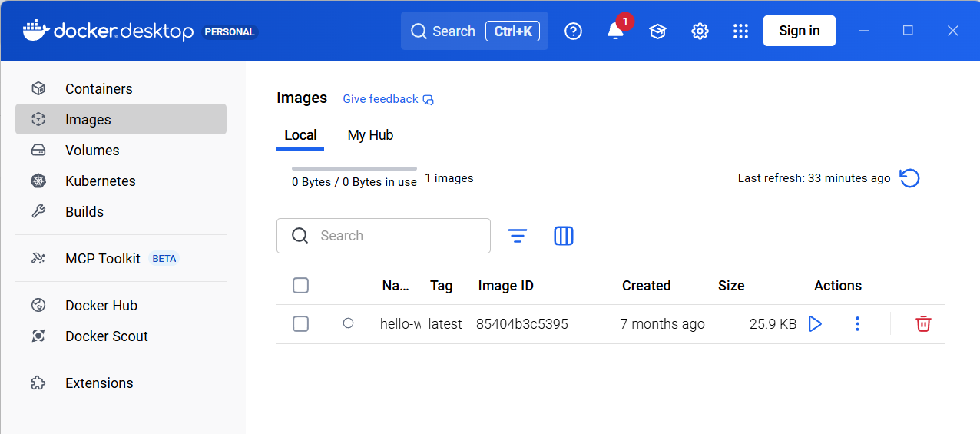Open Settings gear icon

700,31
